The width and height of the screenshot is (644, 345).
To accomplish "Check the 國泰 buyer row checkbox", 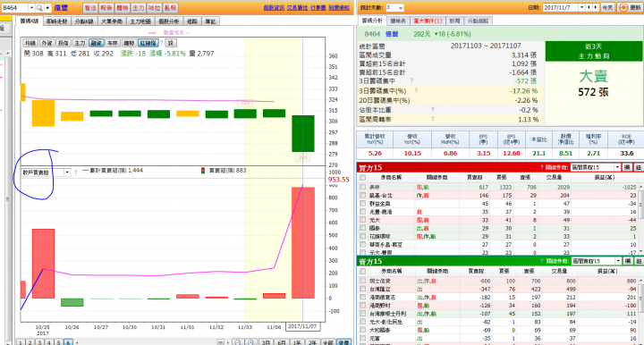I will tap(362, 228).
